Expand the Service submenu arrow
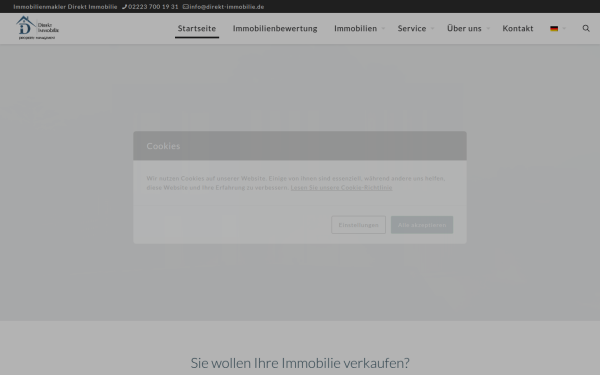This screenshot has width=600, height=375. (432, 29)
